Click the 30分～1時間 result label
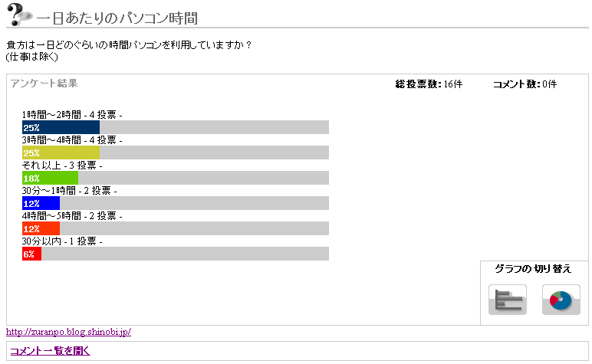This screenshot has height=364, width=592. [69, 191]
